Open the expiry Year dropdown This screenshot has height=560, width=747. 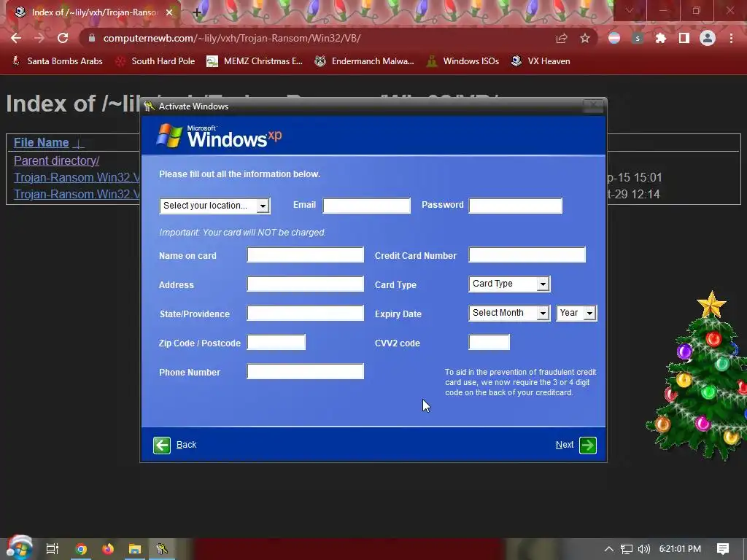pos(576,313)
